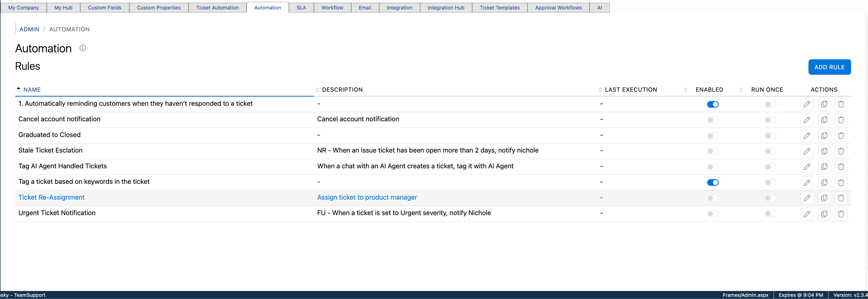Open the Ticket Automation tab
Image resolution: width=868 pixels, height=299 pixels.
[x=217, y=7]
